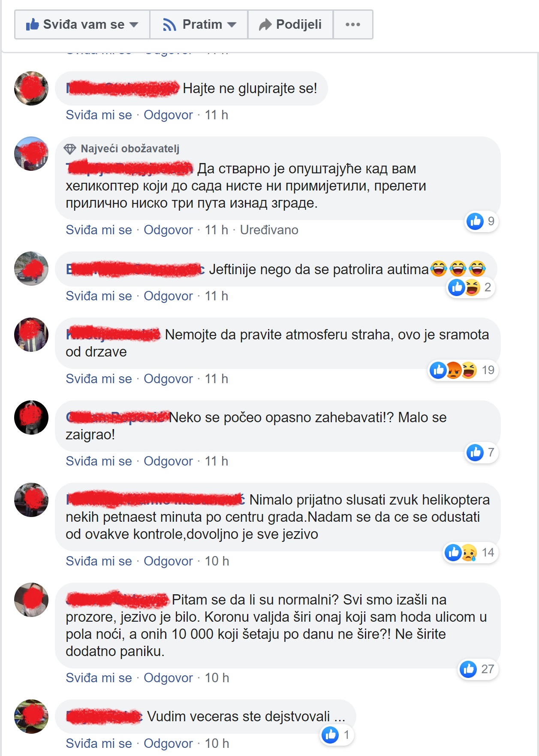This screenshot has width=539, height=756.
Task: Reply to the "Jeftinije nego da se patrolira" comment
Action: [168, 296]
